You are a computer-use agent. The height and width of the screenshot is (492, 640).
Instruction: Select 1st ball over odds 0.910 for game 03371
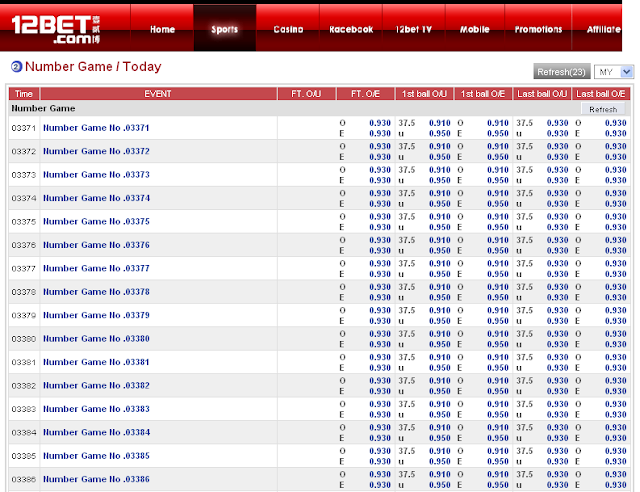tap(440, 123)
